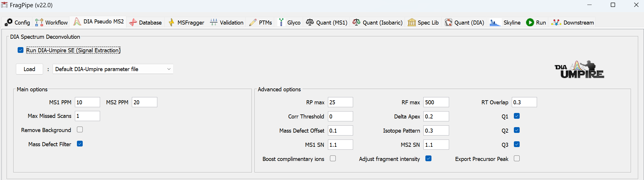Click the Delta Apex input field
The width and height of the screenshot is (644, 180).
pos(436,116)
